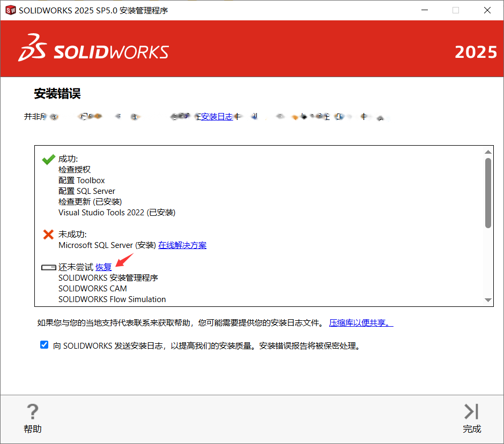
Task: Click the red X failure icon
Action: (48, 235)
